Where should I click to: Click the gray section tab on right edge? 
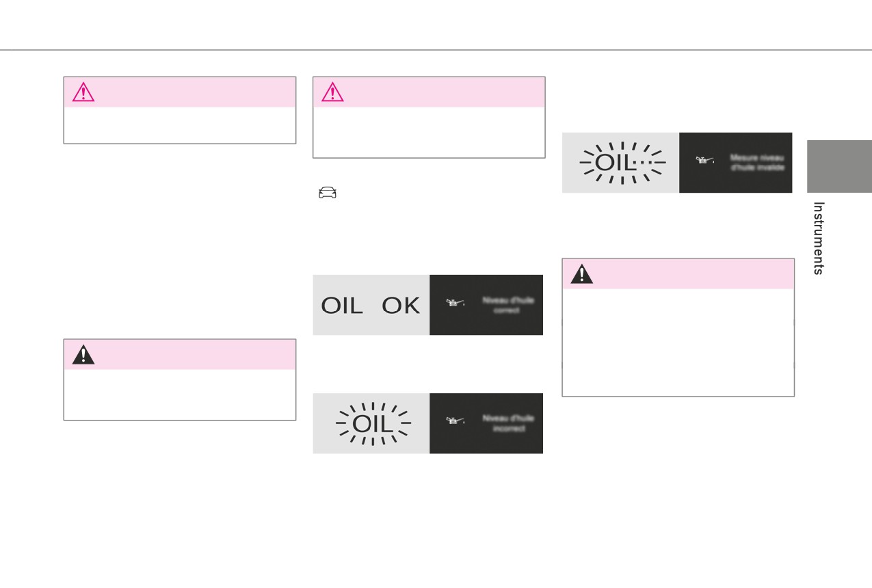click(x=839, y=166)
